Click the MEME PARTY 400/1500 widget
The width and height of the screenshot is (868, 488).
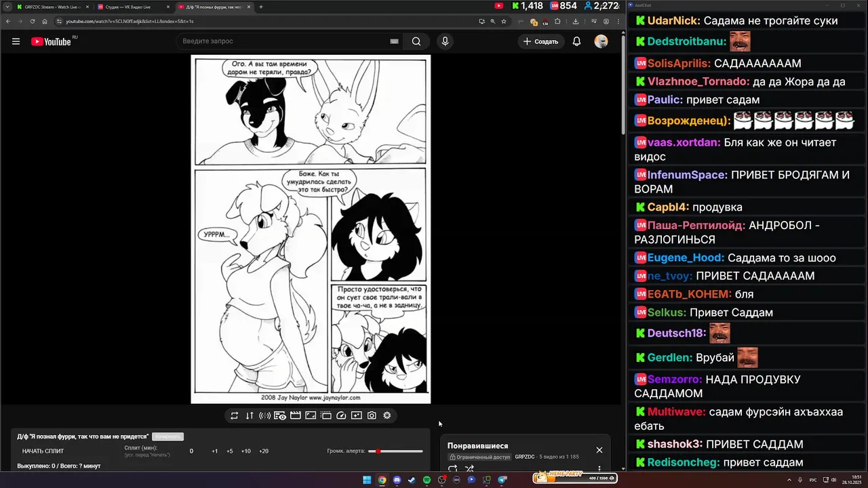(x=575, y=477)
